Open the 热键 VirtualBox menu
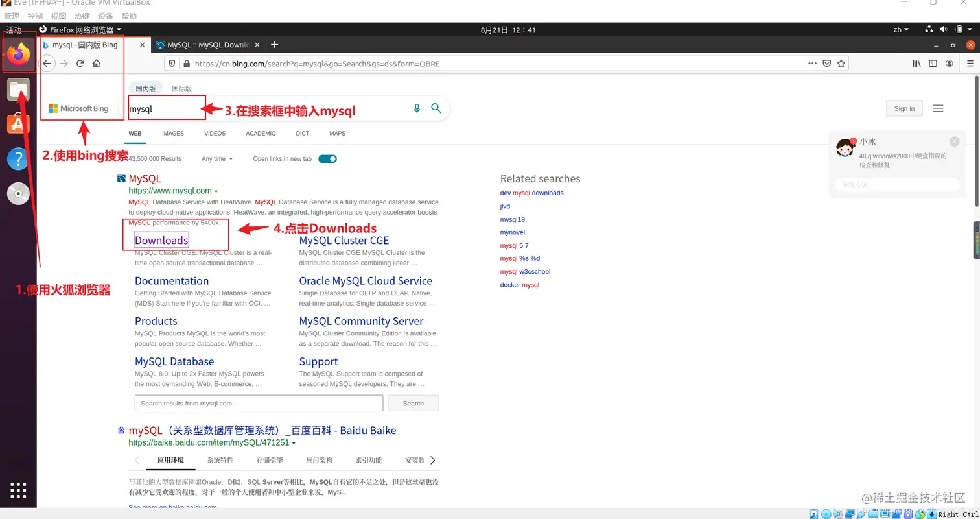 (82, 16)
